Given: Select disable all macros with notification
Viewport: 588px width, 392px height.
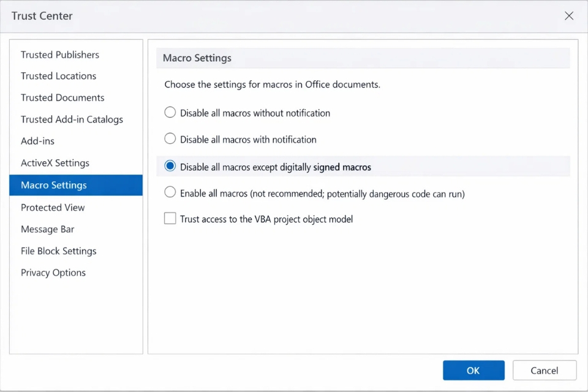Looking at the screenshot, I should (x=170, y=138).
